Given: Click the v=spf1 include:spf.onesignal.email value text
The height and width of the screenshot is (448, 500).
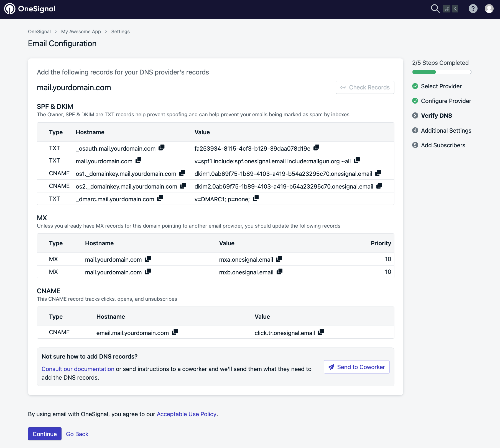Looking at the screenshot, I should pyautogui.click(x=272, y=161).
